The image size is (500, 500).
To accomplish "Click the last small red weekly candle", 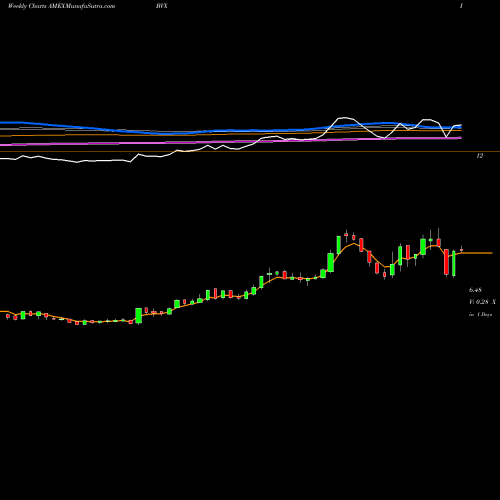I will tap(461, 250).
